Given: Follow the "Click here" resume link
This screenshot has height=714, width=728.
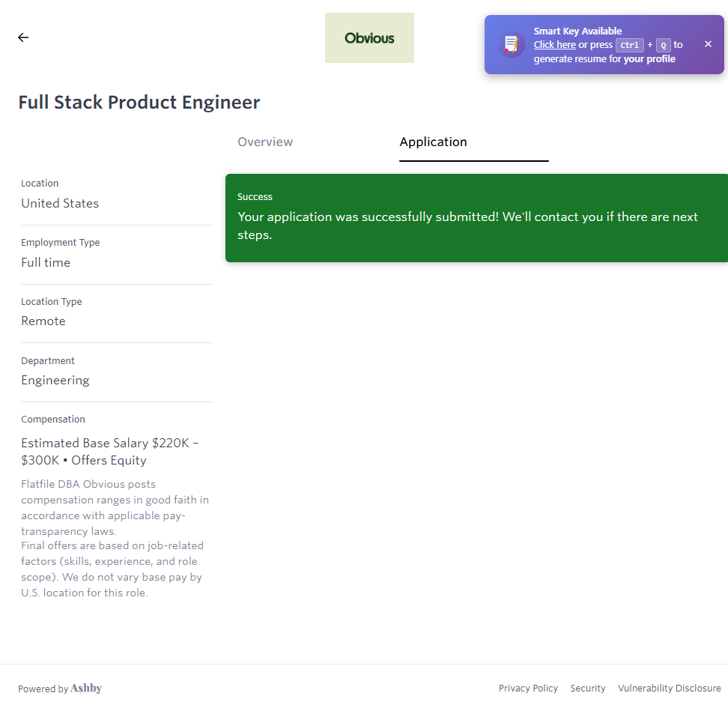Looking at the screenshot, I should (554, 45).
